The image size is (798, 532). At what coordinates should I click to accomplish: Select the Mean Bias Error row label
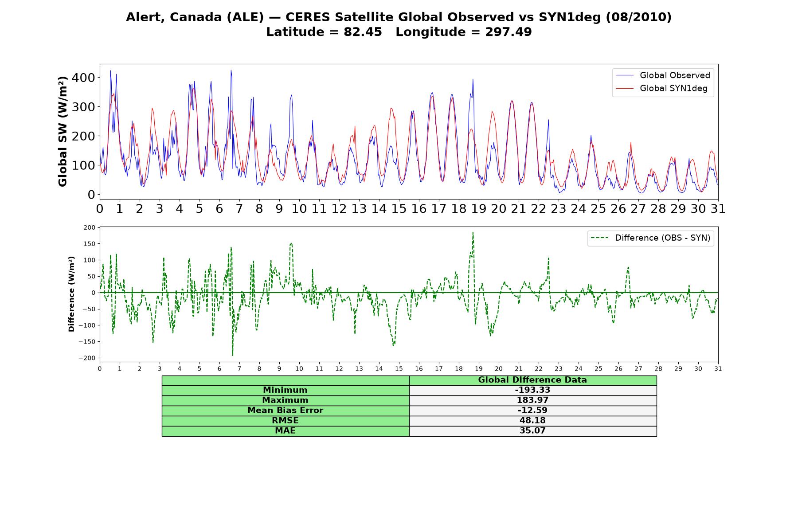(285, 411)
